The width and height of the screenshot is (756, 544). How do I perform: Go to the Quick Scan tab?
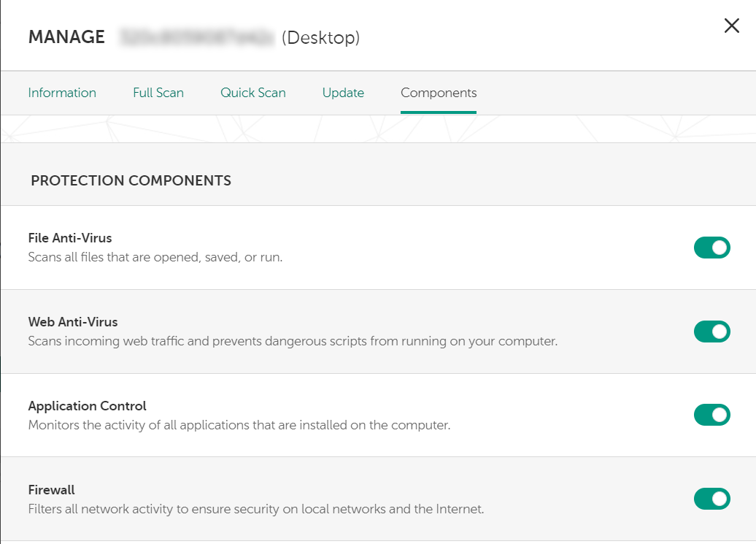[253, 93]
